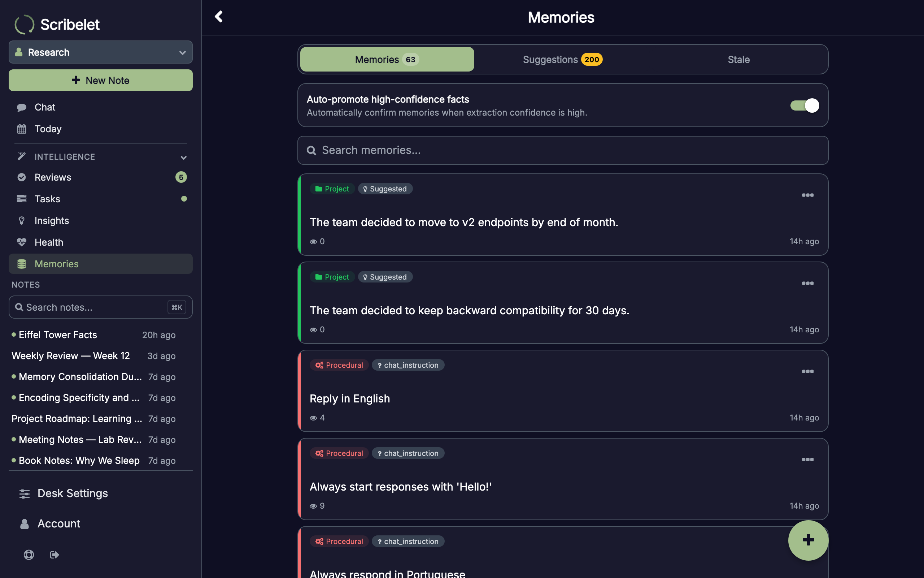This screenshot has height=578, width=924.
Task: Open Book Notes: Why We Sleep
Action: click(93, 461)
